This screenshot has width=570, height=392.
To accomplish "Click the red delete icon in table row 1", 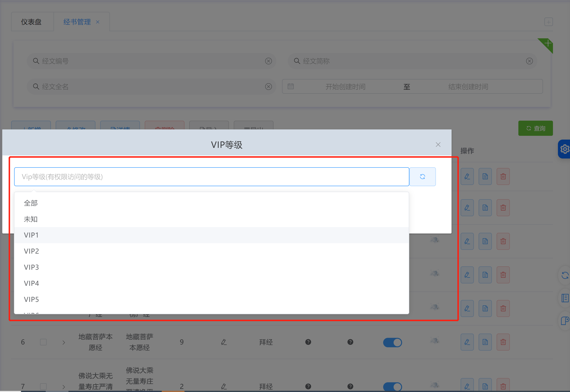I will click(x=503, y=176).
